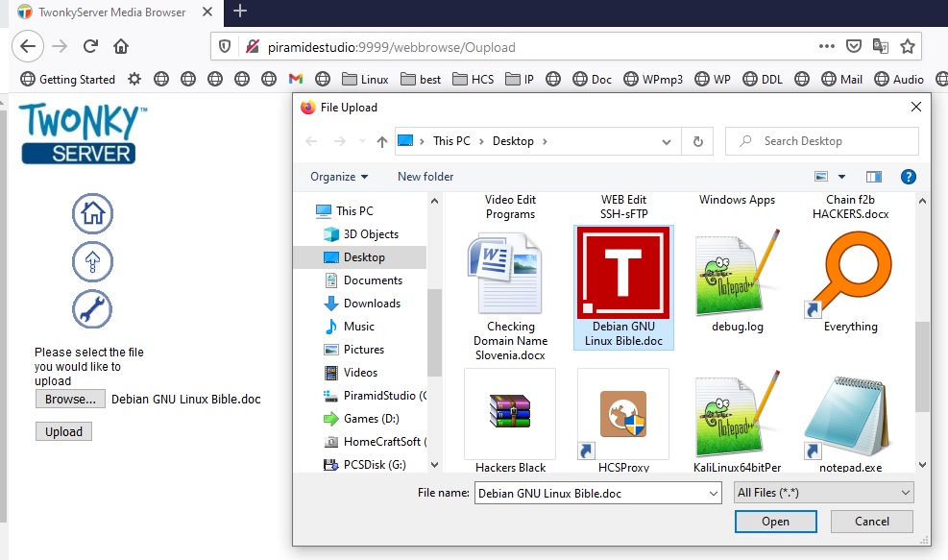Open Documents in navigation pane
Screen dimensions: 948x560
(373, 280)
